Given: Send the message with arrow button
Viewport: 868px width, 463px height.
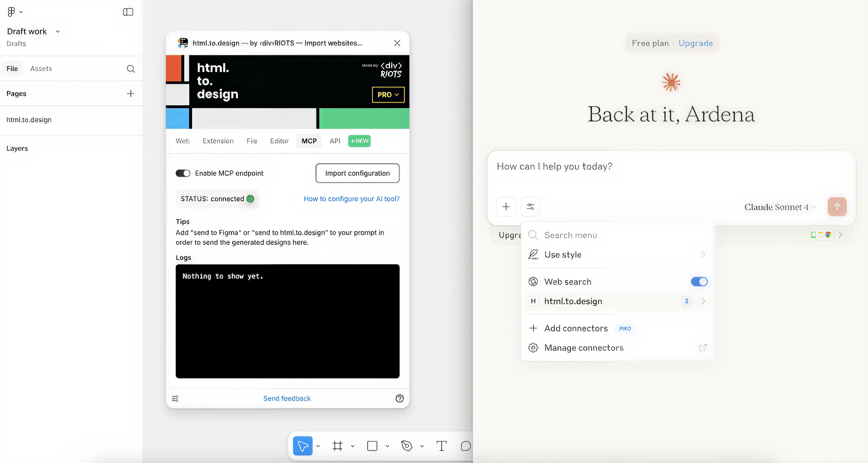Looking at the screenshot, I should [837, 207].
